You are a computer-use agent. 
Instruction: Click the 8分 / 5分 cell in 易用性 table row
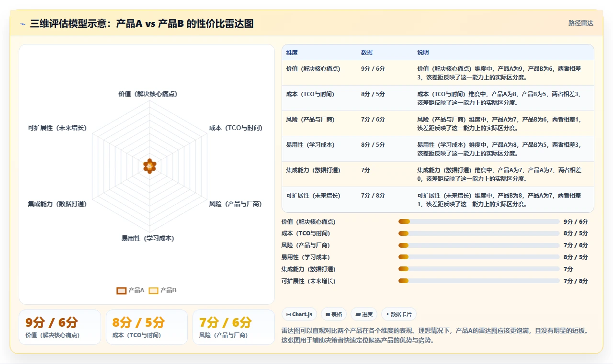(x=373, y=145)
